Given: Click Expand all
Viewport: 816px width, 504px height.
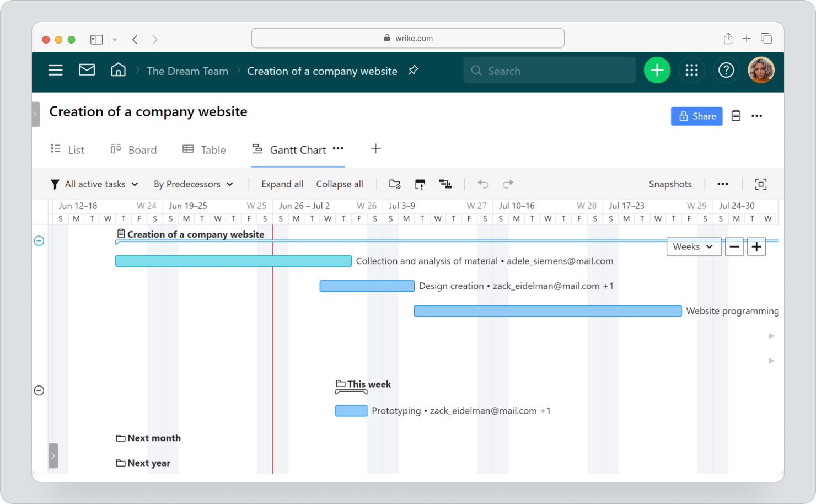Looking at the screenshot, I should click(x=282, y=184).
